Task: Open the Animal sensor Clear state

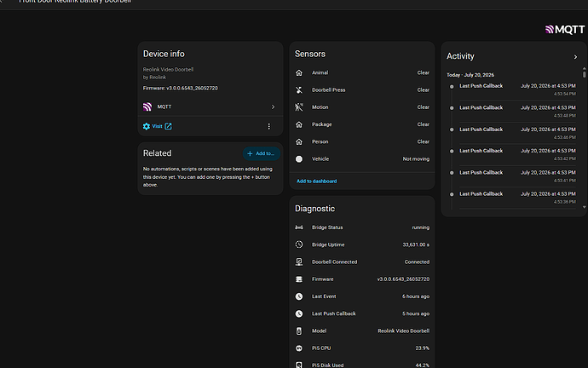Action: tap(423, 72)
